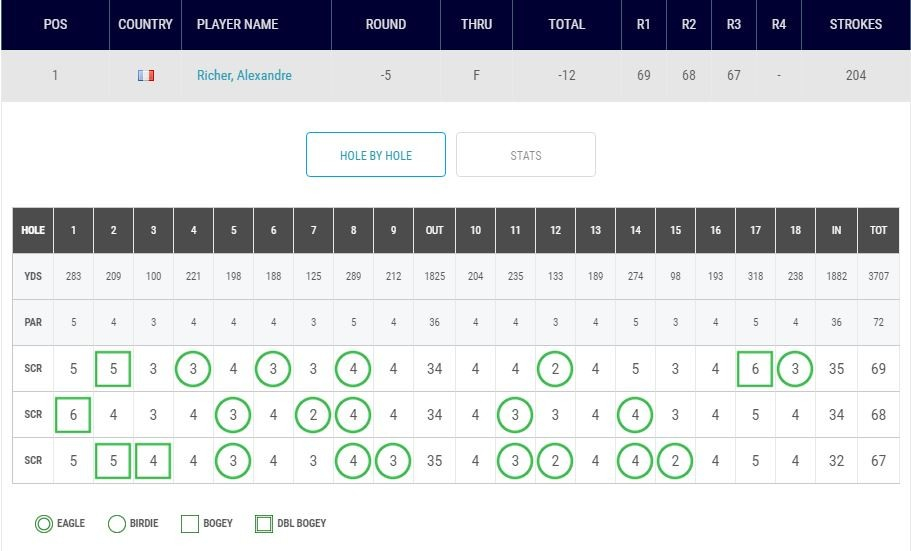
Task: Select round two hole 1 bogey square
Action: point(73,415)
